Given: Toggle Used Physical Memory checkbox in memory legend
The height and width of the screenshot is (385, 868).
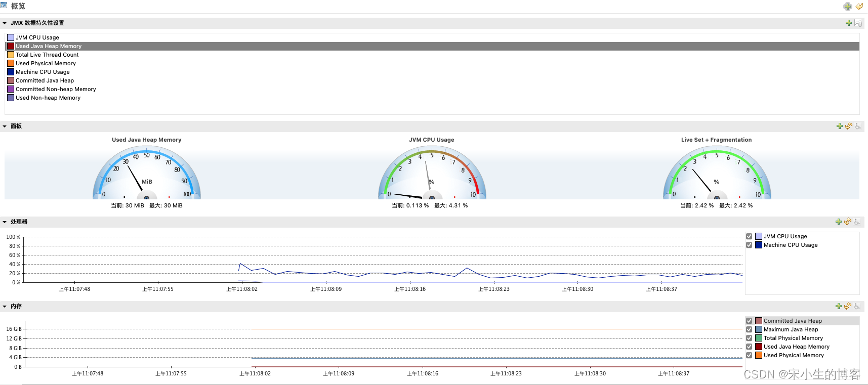Looking at the screenshot, I should (749, 355).
